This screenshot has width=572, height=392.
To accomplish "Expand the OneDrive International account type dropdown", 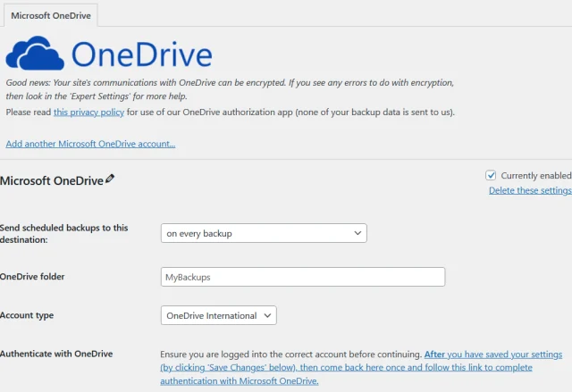I will [218, 315].
